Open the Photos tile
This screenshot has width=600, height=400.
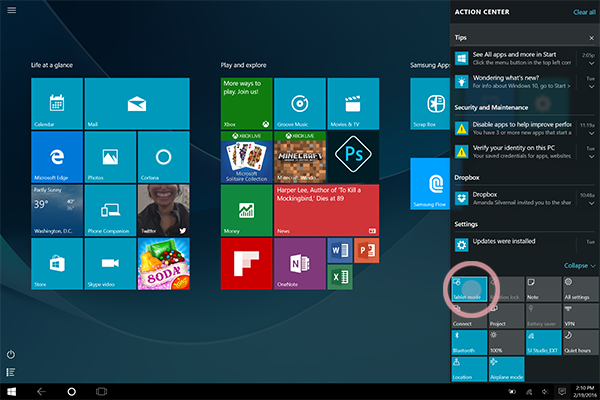click(x=110, y=157)
